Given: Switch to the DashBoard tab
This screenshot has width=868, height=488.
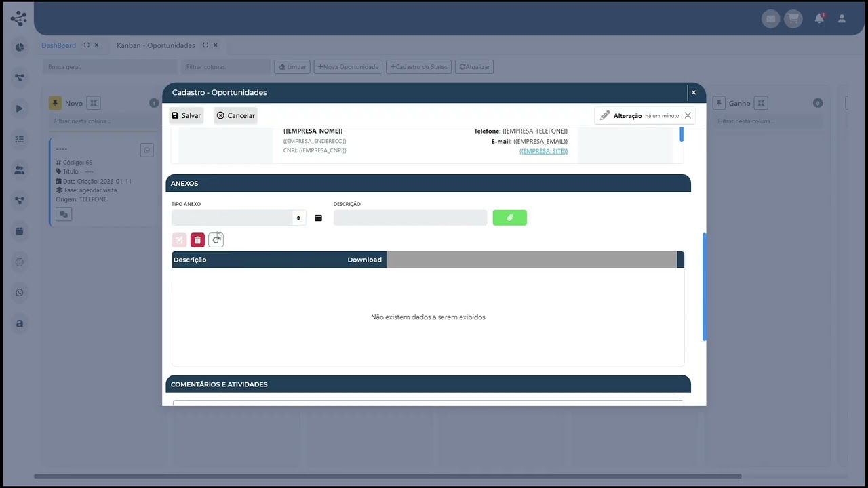Looking at the screenshot, I should (59, 45).
